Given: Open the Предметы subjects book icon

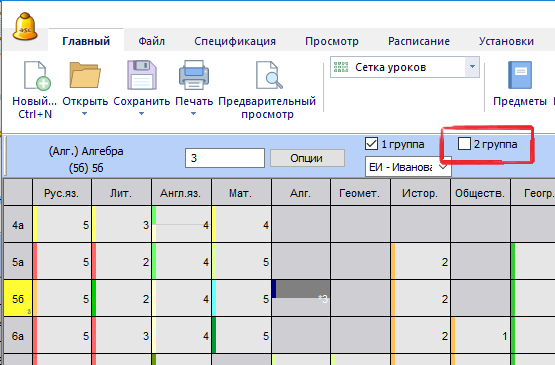Looking at the screenshot, I should (x=520, y=75).
